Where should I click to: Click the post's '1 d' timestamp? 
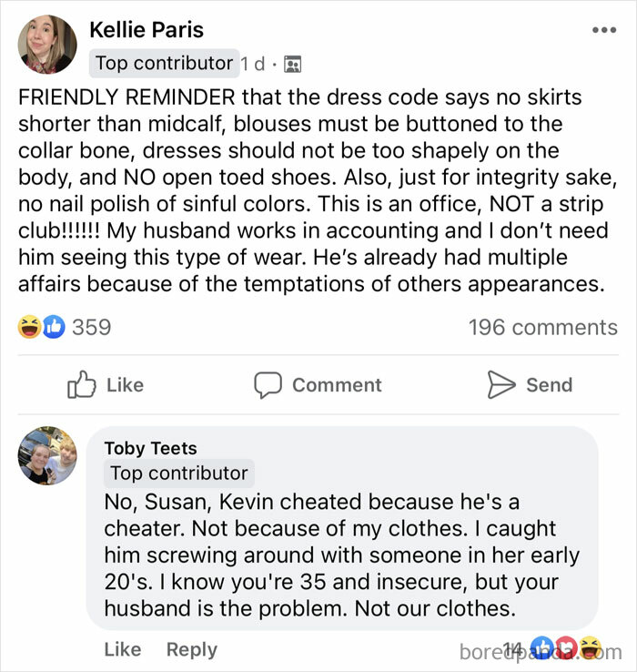(254, 64)
